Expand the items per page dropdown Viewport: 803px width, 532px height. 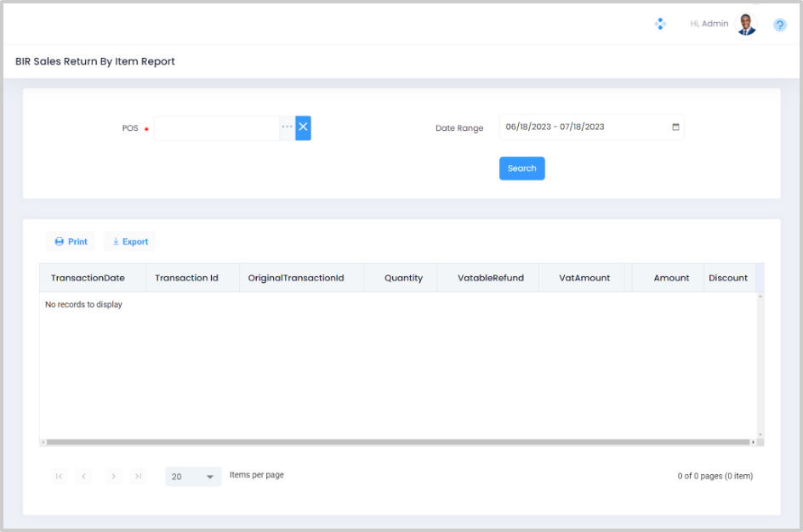[209, 477]
